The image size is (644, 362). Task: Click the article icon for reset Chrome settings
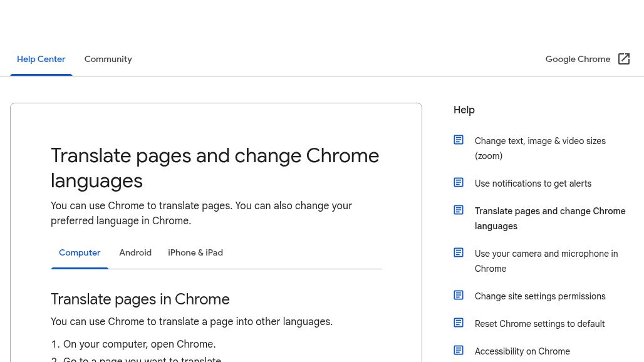[459, 323]
